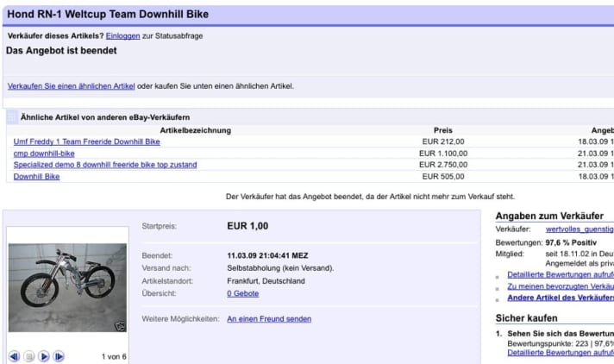Click Selbstabholung (kein Versand) text

point(280,268)
